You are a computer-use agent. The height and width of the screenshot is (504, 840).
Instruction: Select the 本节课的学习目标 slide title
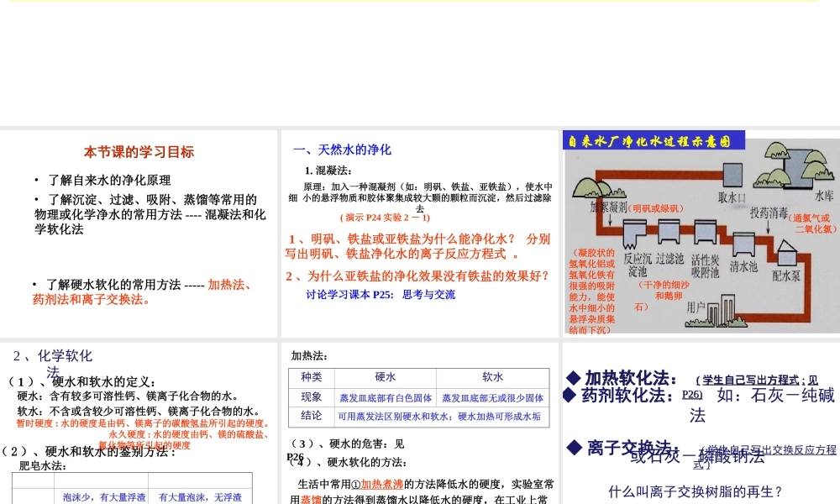[139, 152]
